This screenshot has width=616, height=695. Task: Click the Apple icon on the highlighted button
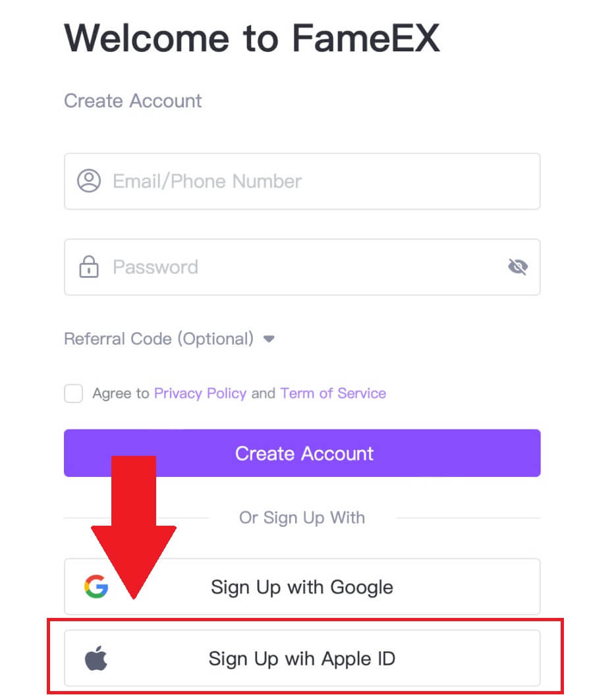coord(97,657)
